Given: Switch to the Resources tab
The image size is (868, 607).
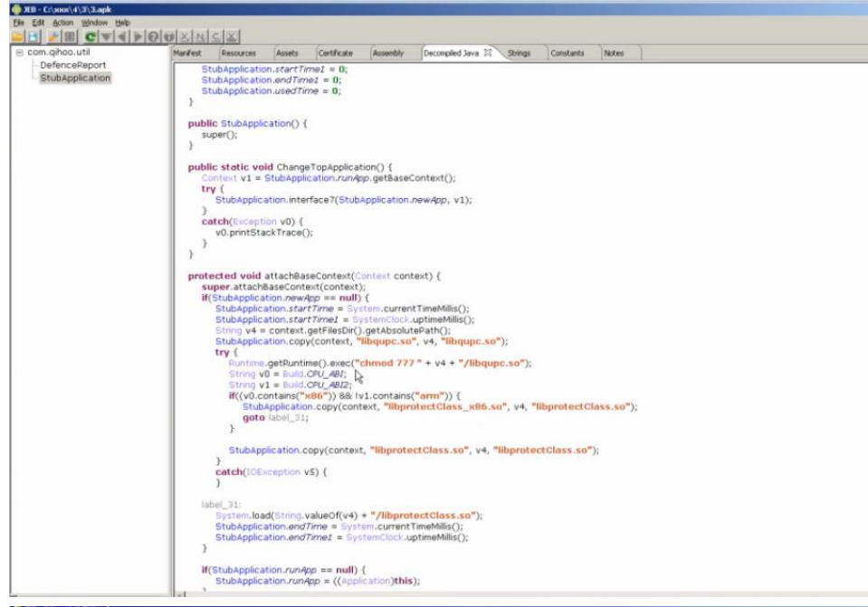Looking at the screenshot, I should coord(238,53).
